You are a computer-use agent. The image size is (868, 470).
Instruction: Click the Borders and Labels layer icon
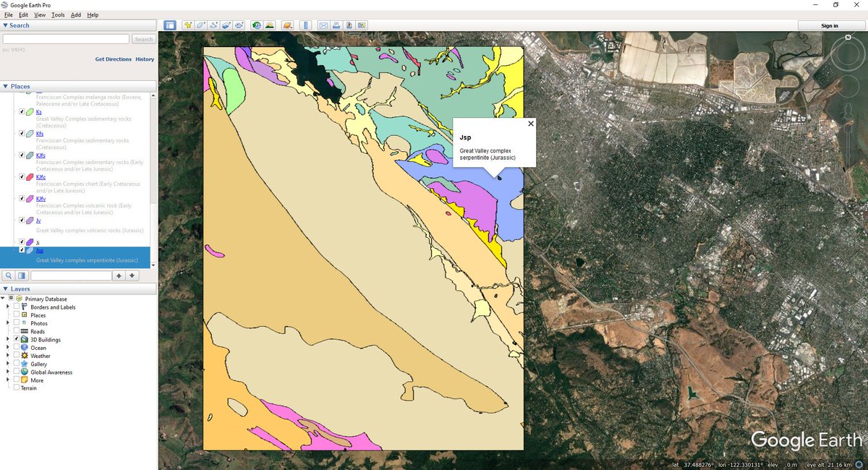click(24, 307)
